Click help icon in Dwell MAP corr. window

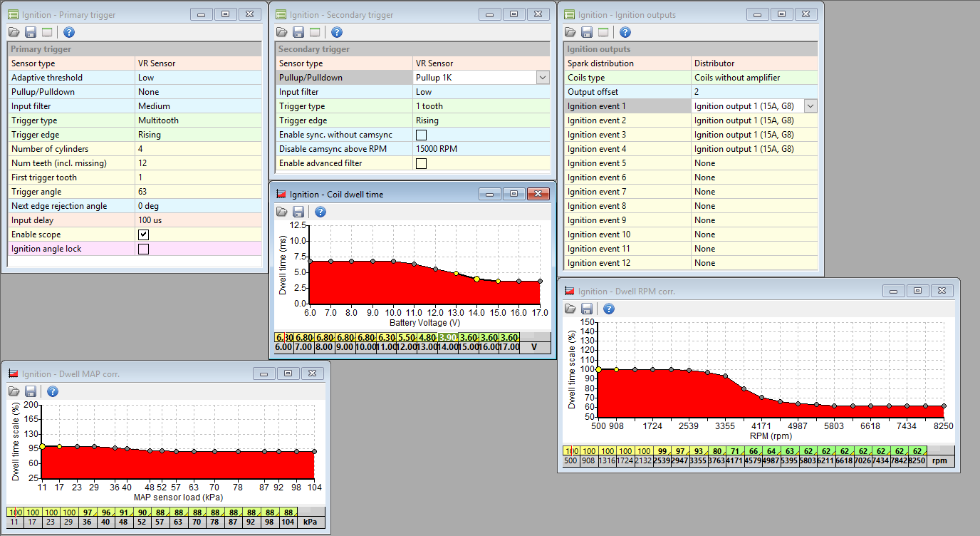[52, 391]
